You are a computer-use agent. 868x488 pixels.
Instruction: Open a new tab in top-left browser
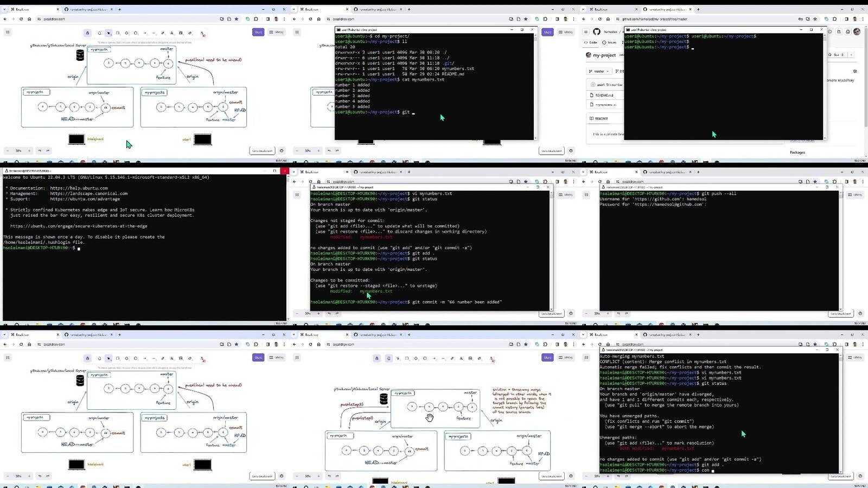pos(120,9)
